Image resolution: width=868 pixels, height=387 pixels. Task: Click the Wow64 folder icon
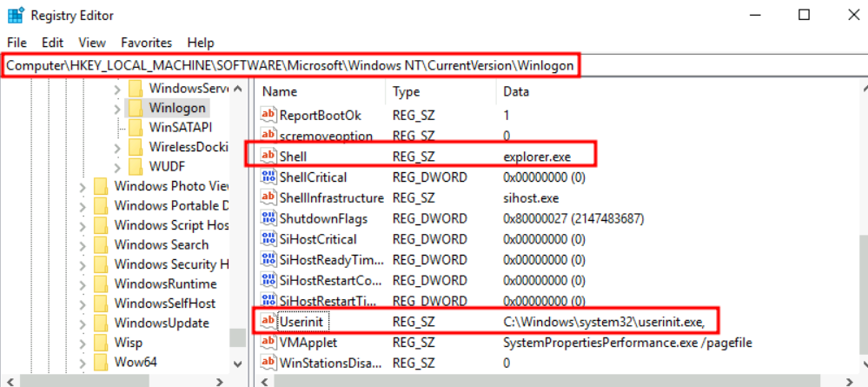[x=101, y=362]
